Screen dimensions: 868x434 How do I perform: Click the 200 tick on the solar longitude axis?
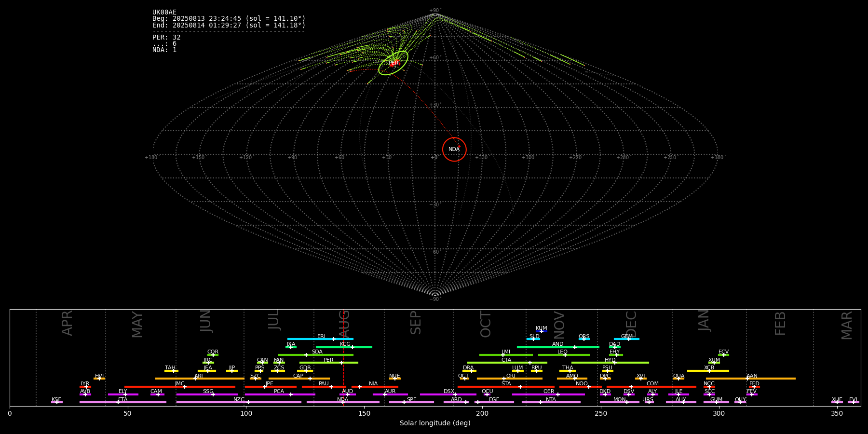(482, 413)
